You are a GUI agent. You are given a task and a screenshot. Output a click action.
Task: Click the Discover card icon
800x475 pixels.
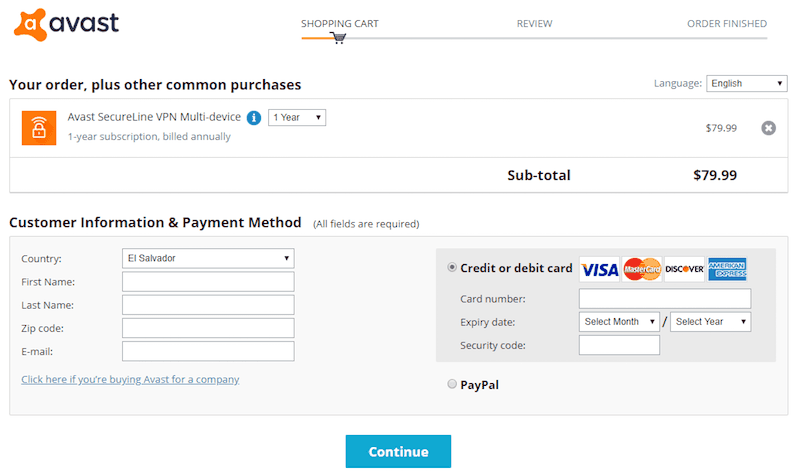click(x=685, y=269)
